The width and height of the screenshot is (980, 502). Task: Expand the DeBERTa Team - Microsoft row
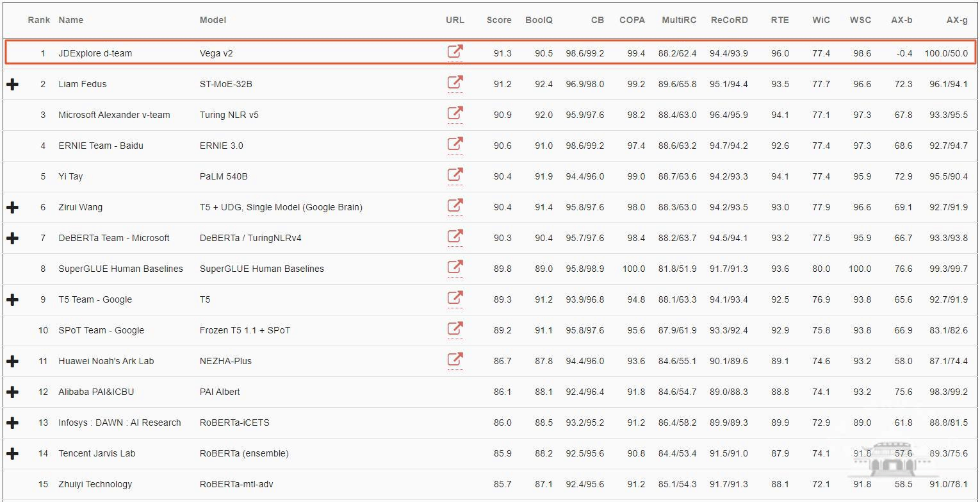click(12, 238)
